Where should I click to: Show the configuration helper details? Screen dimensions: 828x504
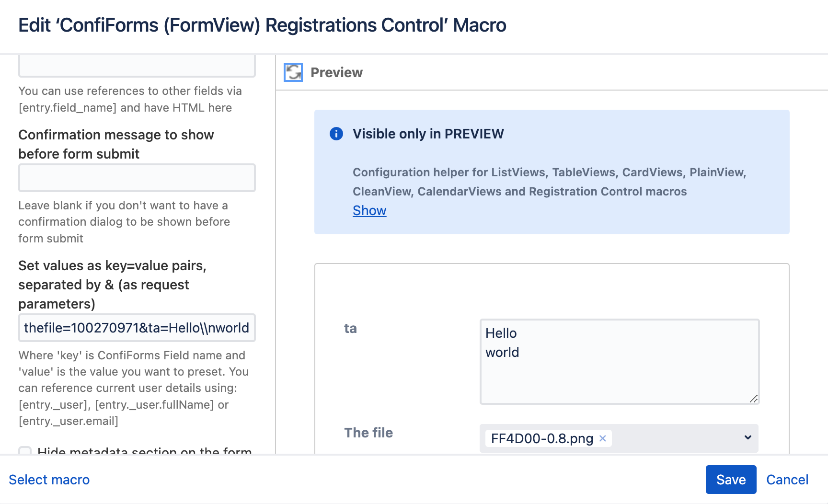(x=369, y=210)
